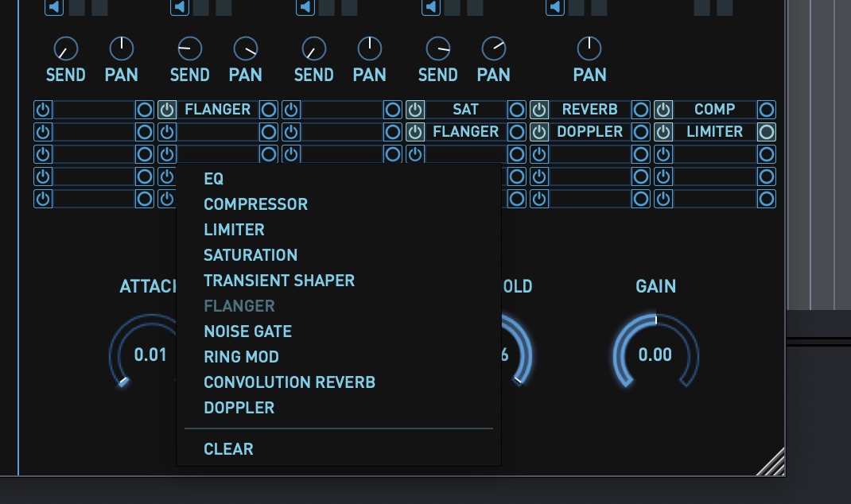The image size is (851, 504).
Task: Click the speaker icon above the lone PAN knob
Action: click(x=555, y=8)
